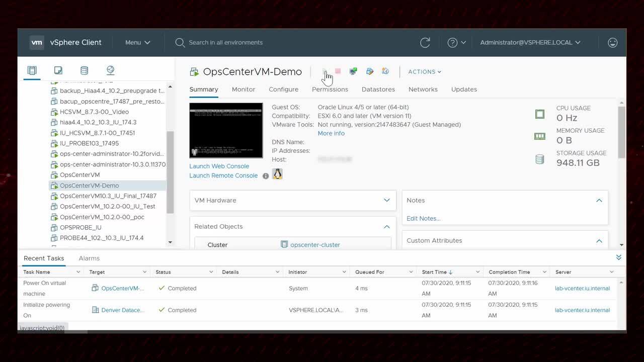Click the VM icon in Power On task row
The width and height of the screenshot is (644, 362).
pyautogui.click(x=95, y=288)
